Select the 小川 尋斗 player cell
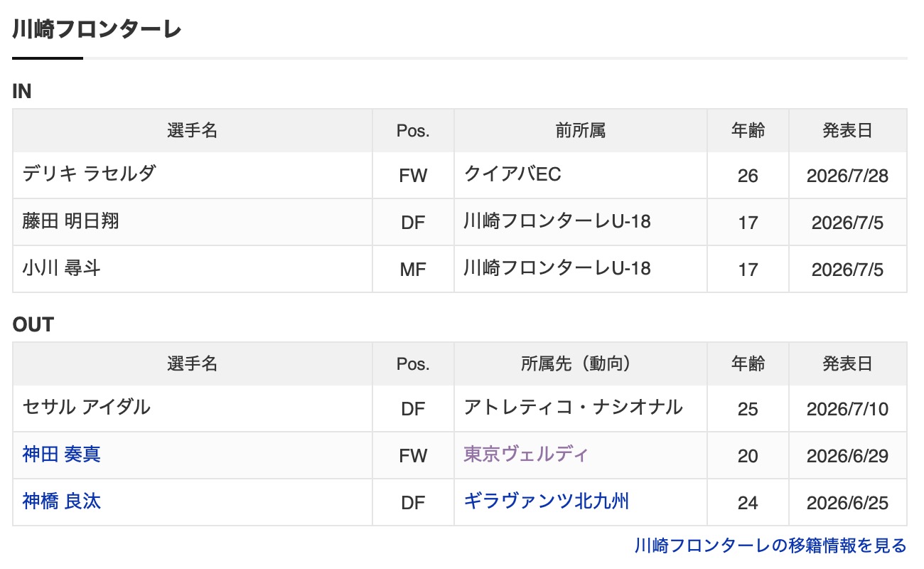Viewport: 924px width, 569px height. 193,269
